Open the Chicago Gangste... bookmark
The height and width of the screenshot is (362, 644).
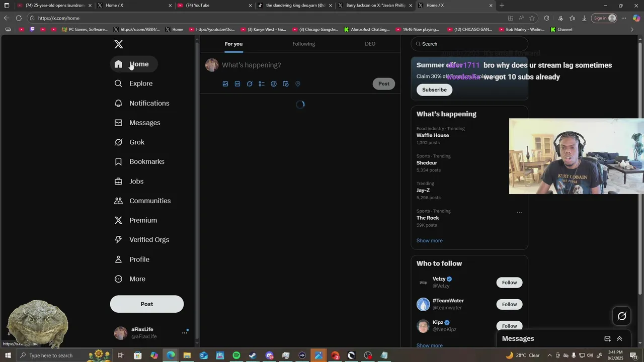tap(315, 30)
